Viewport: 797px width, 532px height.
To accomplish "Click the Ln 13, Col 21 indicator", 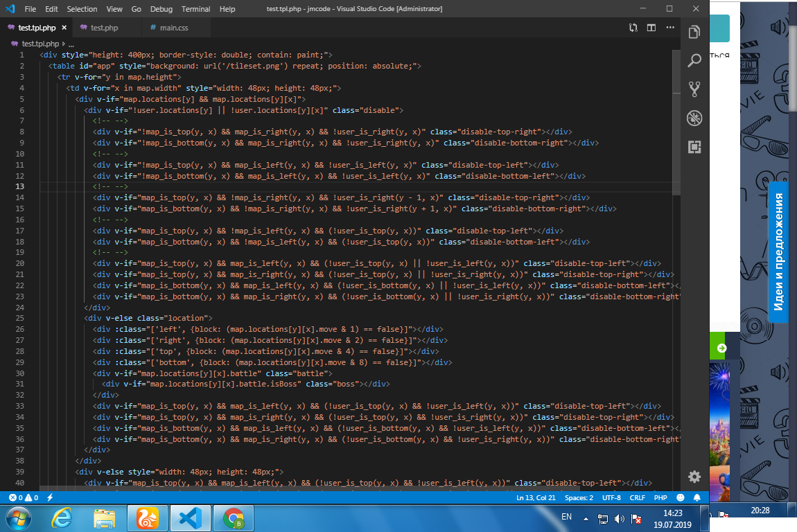I will point(536,497).
